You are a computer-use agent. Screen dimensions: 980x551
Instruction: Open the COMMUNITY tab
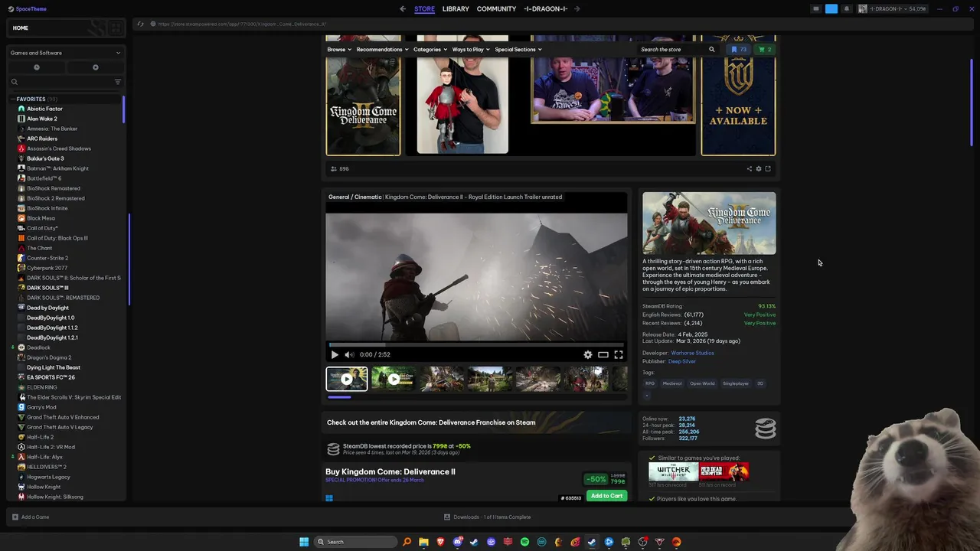coord(496,8)
